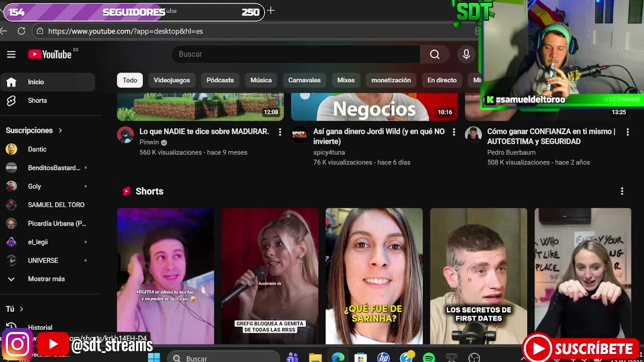Open the GREFG BLOQUEA A GEMITA short

[x=270, y=276]
